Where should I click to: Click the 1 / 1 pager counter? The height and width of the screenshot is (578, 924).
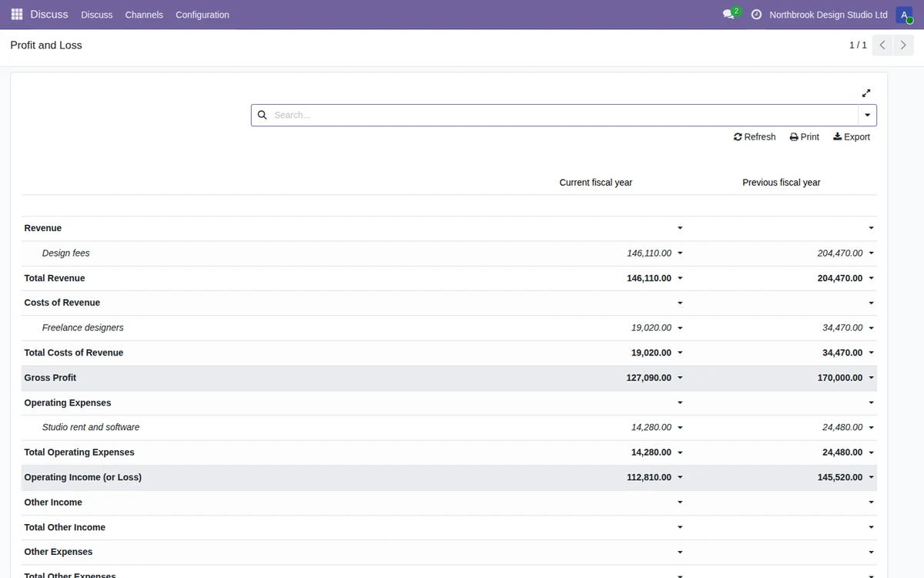858,45
